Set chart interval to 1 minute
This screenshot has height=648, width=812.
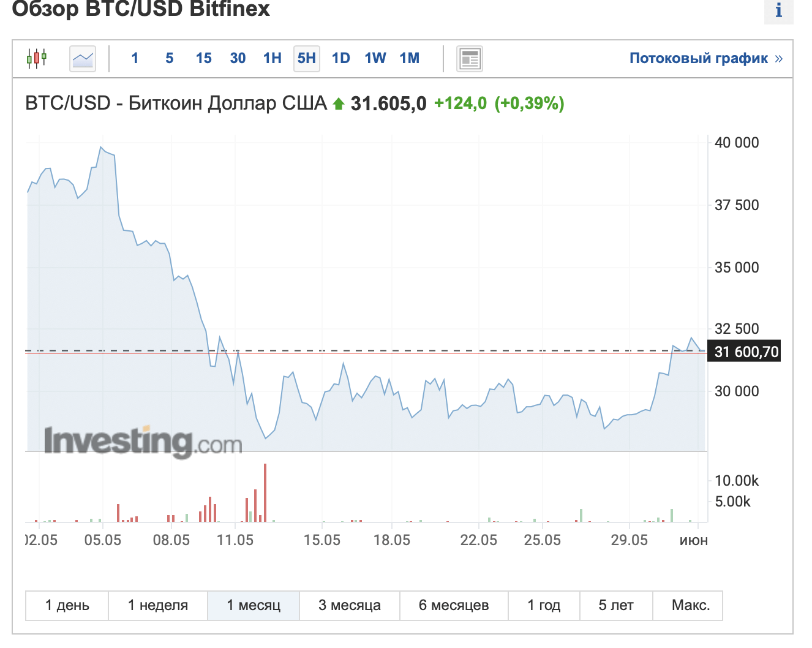[x=135, y=58]
